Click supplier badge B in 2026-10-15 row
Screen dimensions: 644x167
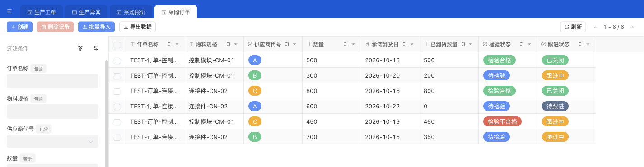pyautogui.click(x=255, y=137)
